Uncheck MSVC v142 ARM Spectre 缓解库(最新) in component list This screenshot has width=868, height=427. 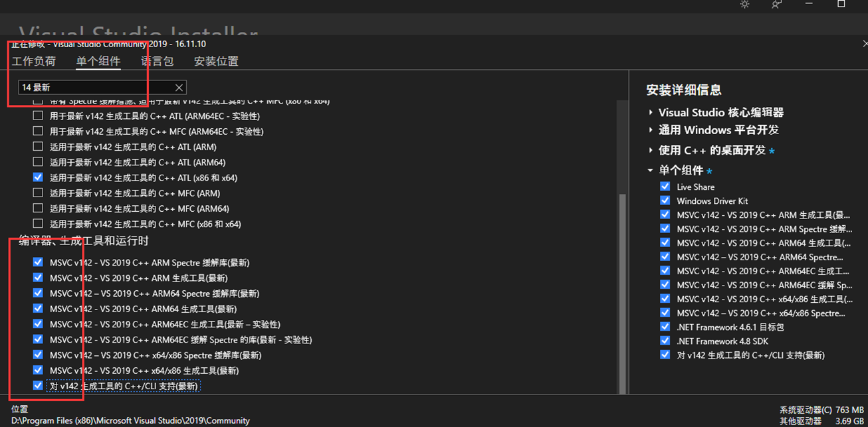38,262
